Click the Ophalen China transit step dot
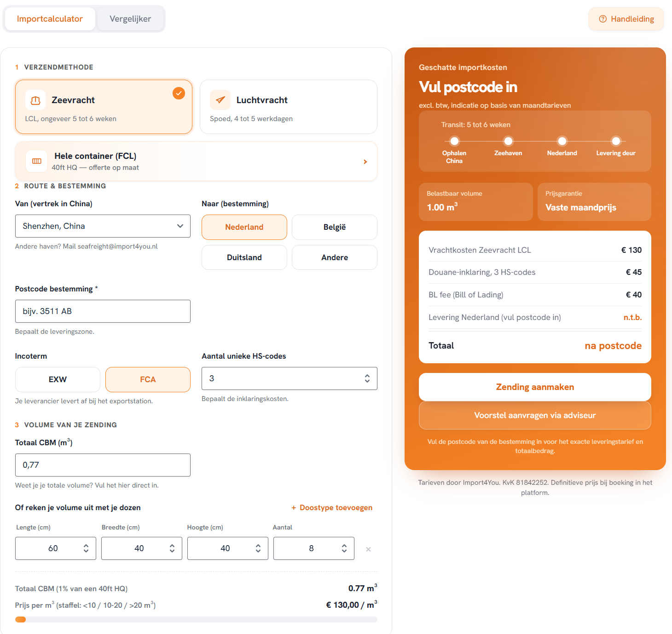This screenshot has width=672, height=634. [x=454, y=141]
